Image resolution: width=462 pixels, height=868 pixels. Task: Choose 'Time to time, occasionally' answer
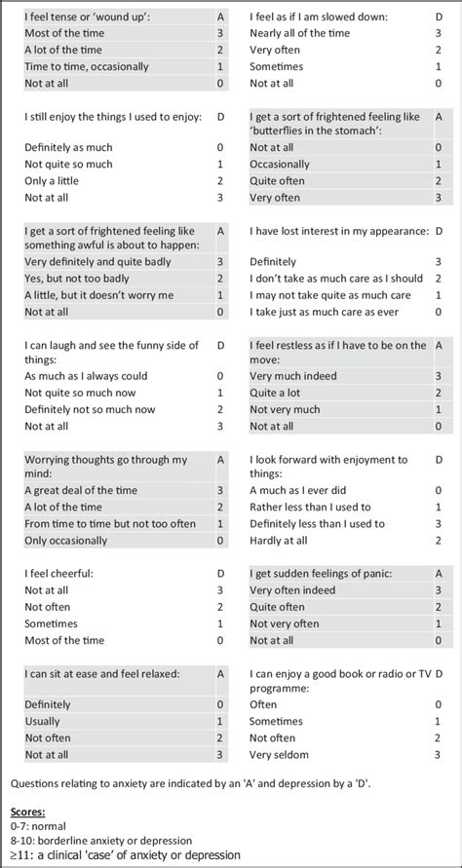pyautogui.click(x=87, y=67)
